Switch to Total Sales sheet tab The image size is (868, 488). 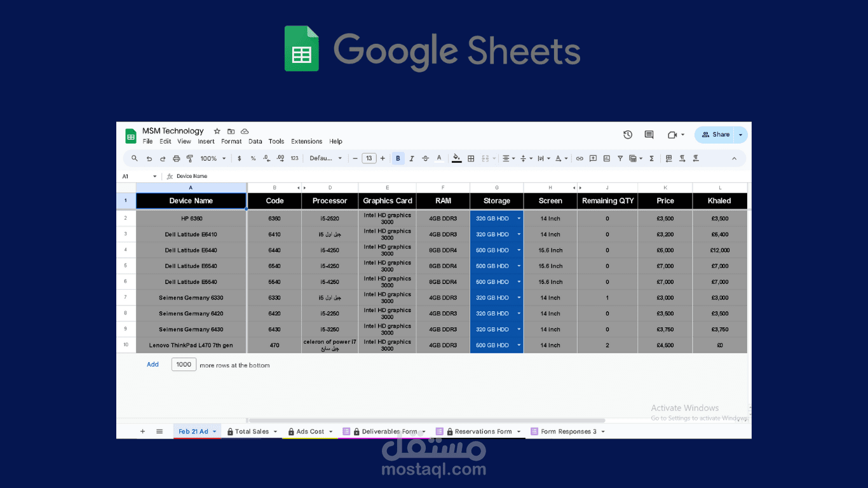tap(252, 431)
